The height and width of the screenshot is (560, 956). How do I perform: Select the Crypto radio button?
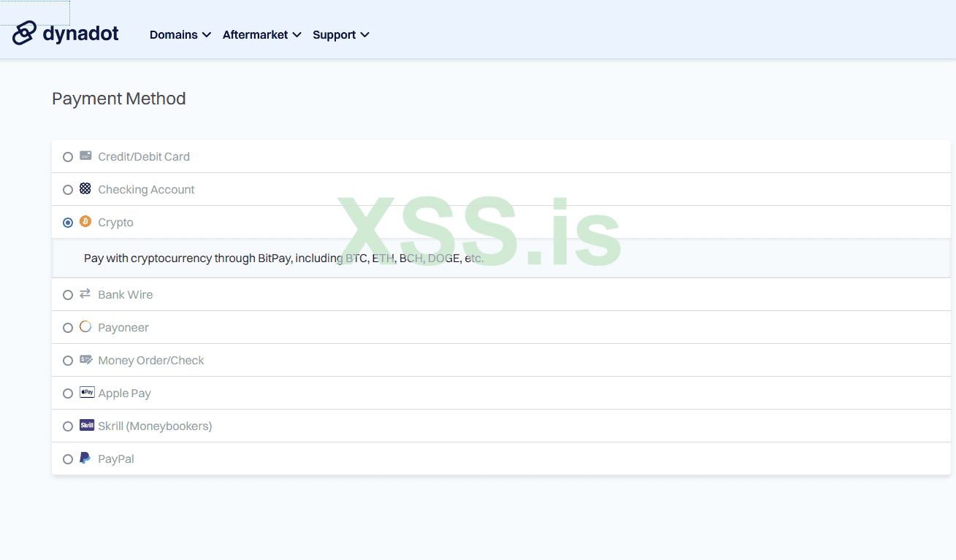[x=68, y=223]
